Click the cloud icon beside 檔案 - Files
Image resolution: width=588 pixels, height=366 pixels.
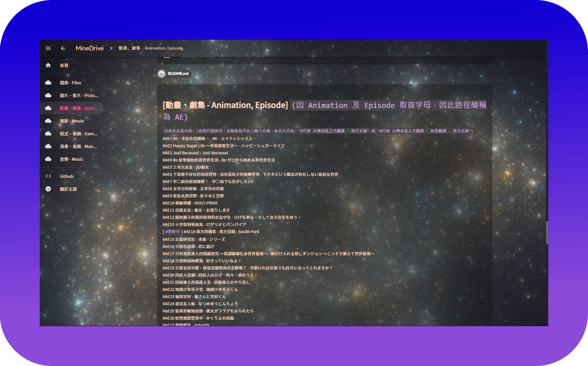pos(48,83)
